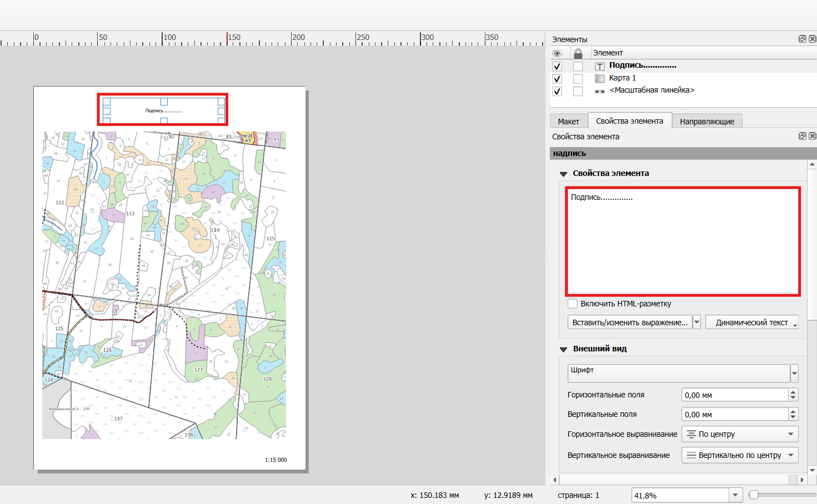
Task: Open Вертикальное выравнивание dropdown
Action: click(740, 455)
